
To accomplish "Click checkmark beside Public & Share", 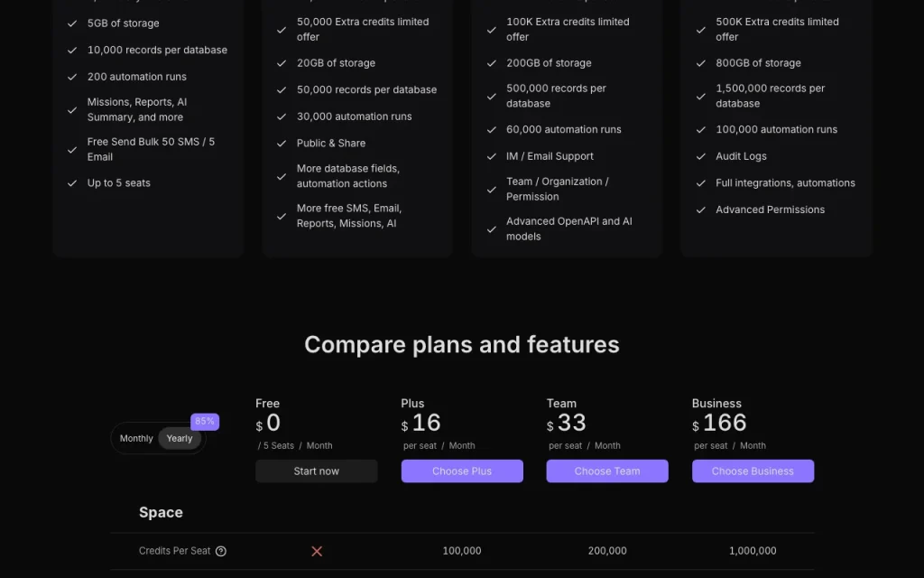I will (282, 144).
